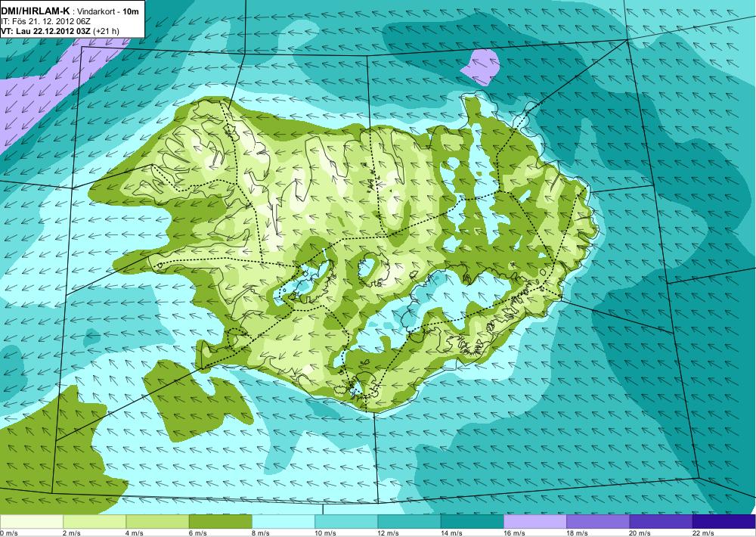
Task: Click the "16 m/s" legend label
Action: 514,533
